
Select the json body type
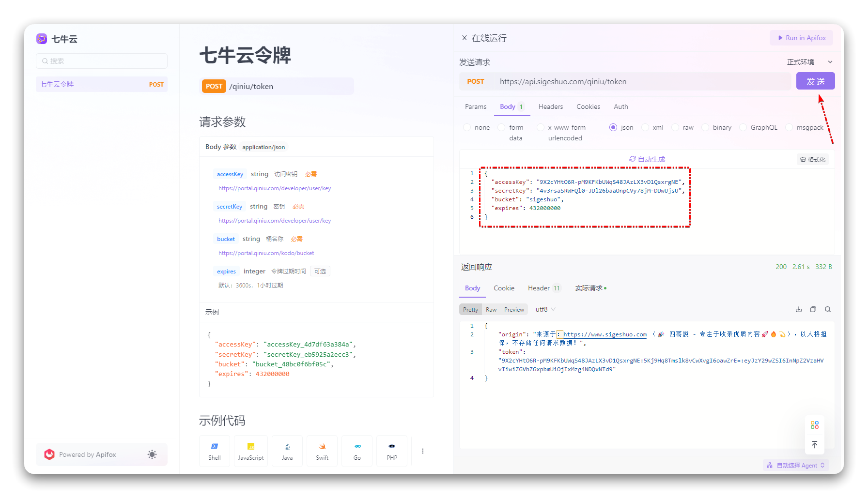613,127
